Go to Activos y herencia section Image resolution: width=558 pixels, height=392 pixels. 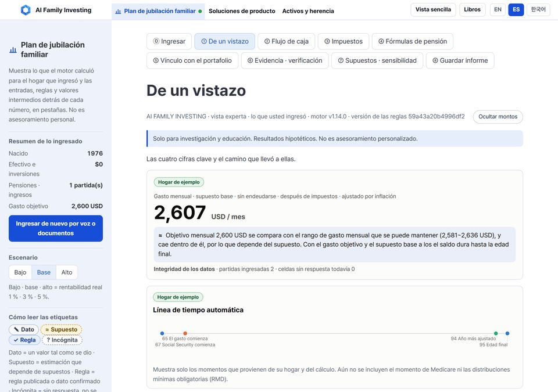pos(308,11)
